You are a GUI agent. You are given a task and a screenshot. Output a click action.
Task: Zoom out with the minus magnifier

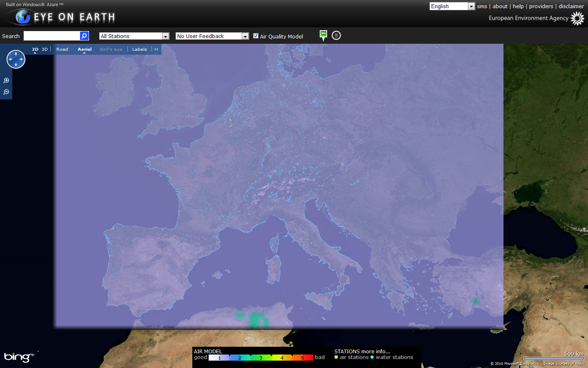pyautogui.click(x=6, y=92)
